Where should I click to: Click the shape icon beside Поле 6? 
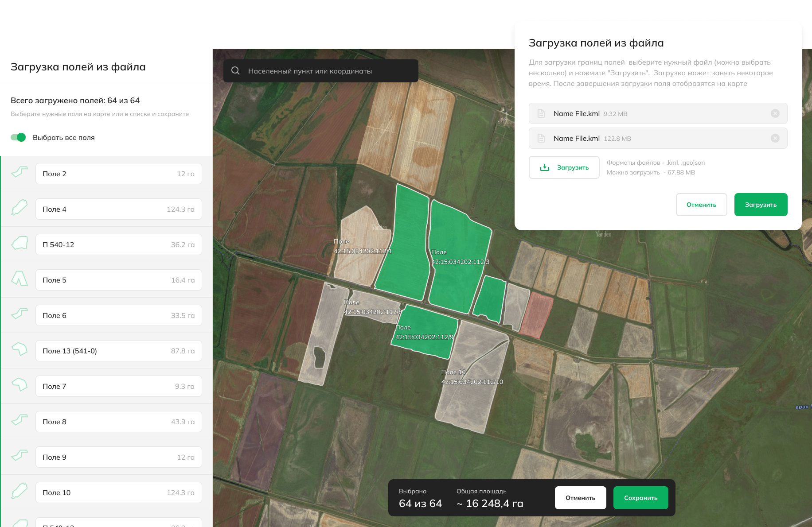20,314
